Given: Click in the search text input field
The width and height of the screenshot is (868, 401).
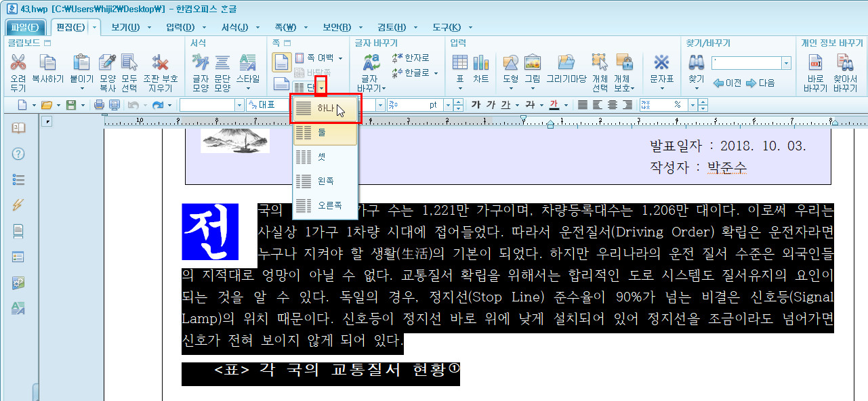Looking at the screenshot, I should (745, 63).
